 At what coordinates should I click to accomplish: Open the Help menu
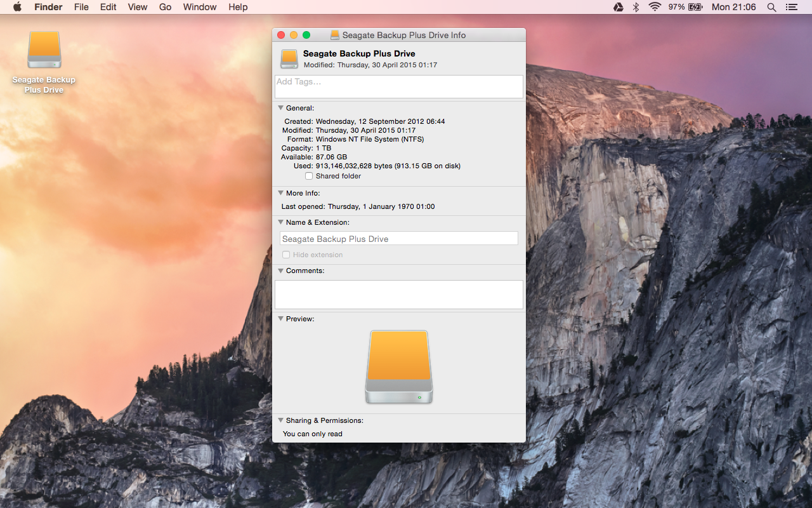(x=238, y=7)
